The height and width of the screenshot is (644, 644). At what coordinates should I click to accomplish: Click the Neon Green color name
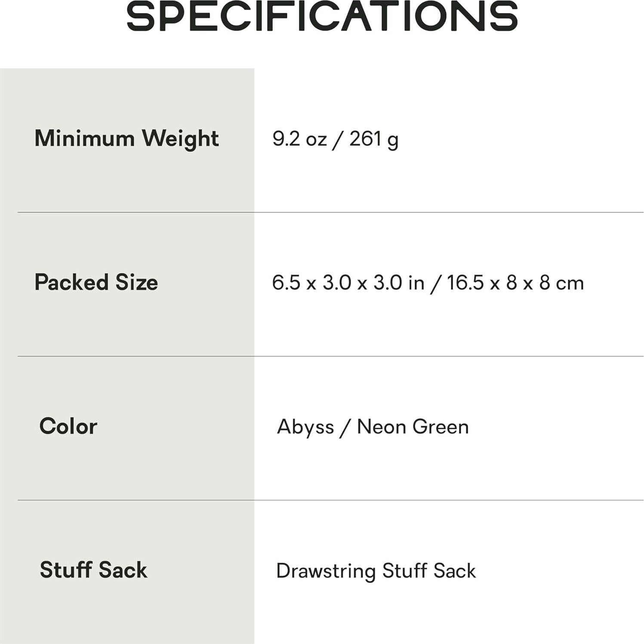pos(413,427)
